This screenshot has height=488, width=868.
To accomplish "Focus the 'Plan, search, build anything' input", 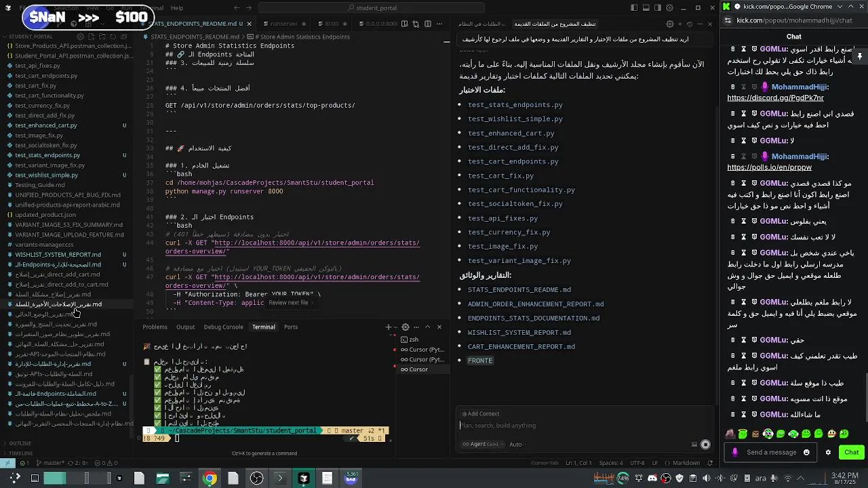I will [x=583, y=426].
